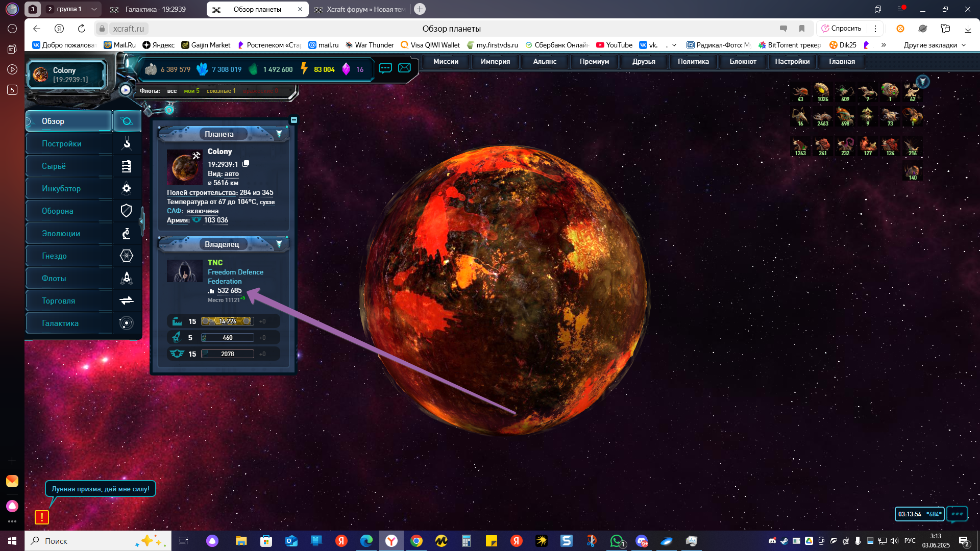Open the Инкубатор section

[61, 188]
